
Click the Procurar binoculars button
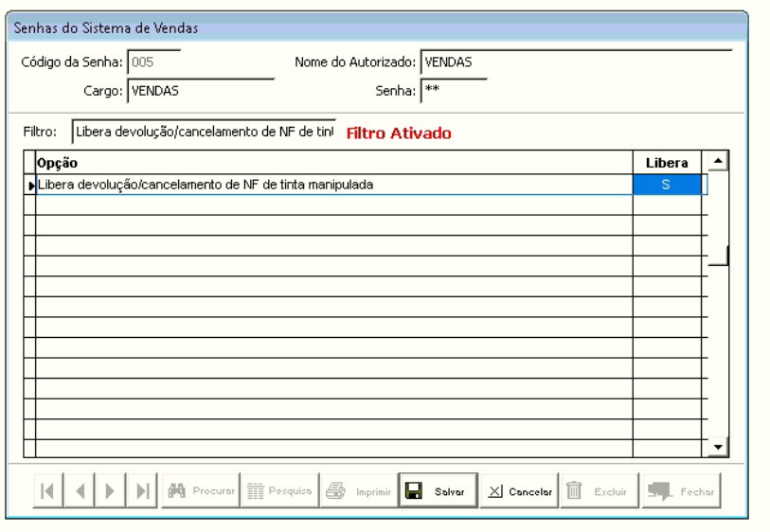pos(201,490)
